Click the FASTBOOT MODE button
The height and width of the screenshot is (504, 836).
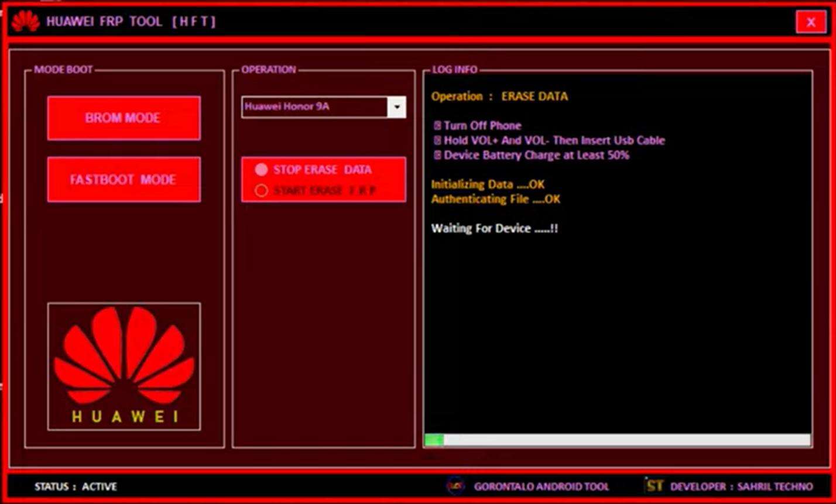click(124, 179)
